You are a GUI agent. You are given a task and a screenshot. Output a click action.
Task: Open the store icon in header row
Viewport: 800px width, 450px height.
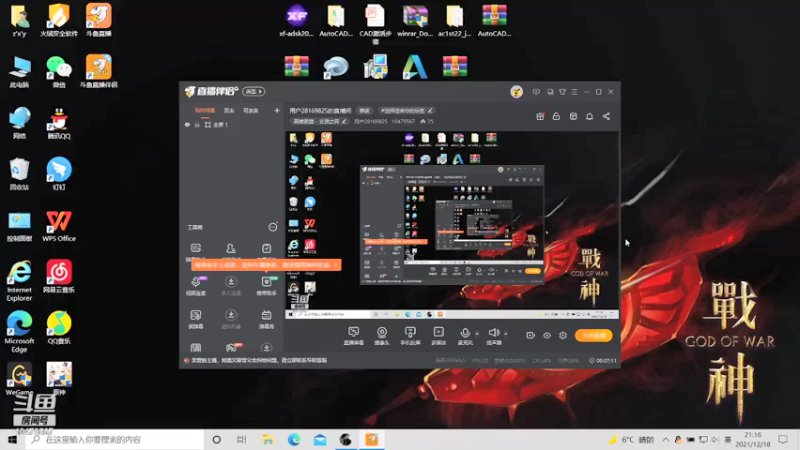click(573, 116)
